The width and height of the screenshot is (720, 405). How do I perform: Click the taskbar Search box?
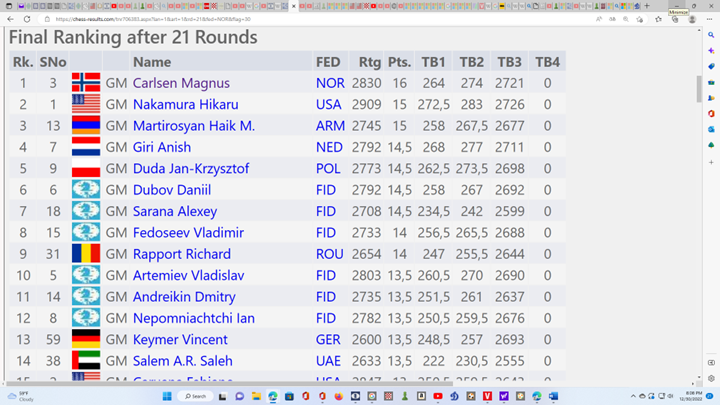tap(195, 396)
